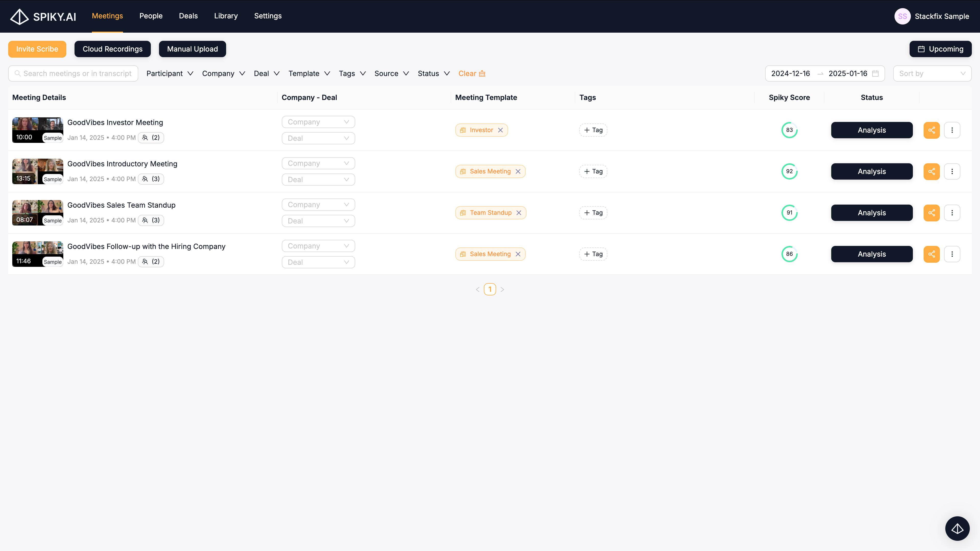This screenshot has height=551, width=980.
Task: Click the Spiky floating assistant icon
Action: point(957,528)
